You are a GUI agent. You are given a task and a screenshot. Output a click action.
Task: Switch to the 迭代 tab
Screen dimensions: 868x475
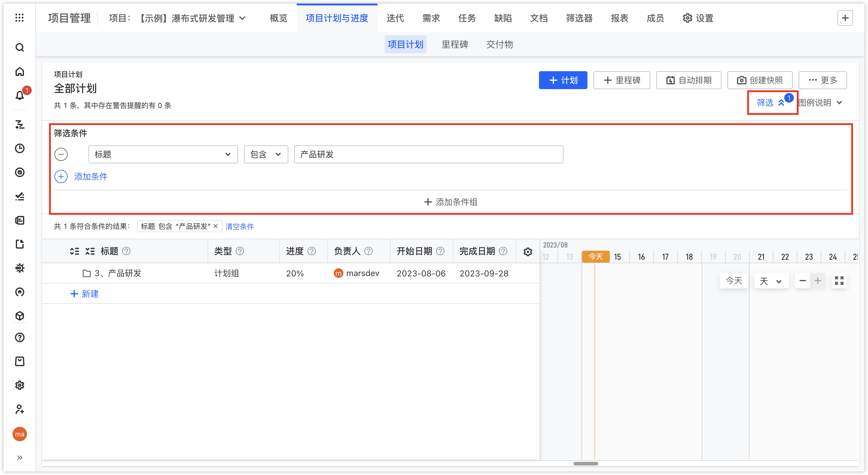(x=395, y=18)
